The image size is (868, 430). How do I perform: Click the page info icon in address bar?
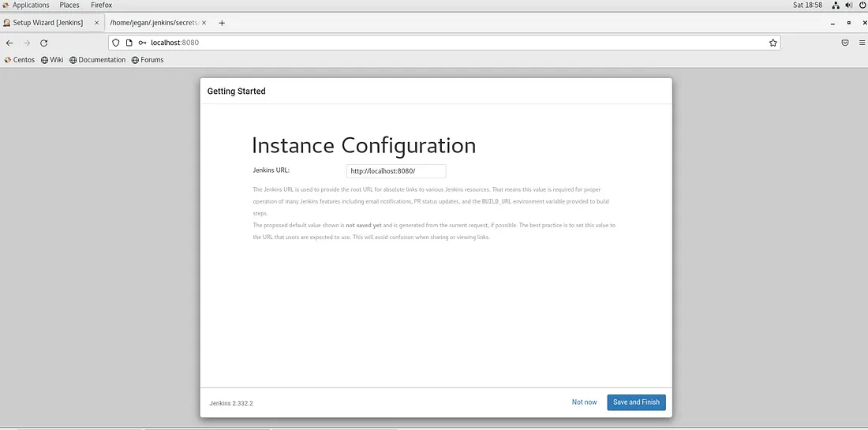pyautogui.click(x=129, y=43)
